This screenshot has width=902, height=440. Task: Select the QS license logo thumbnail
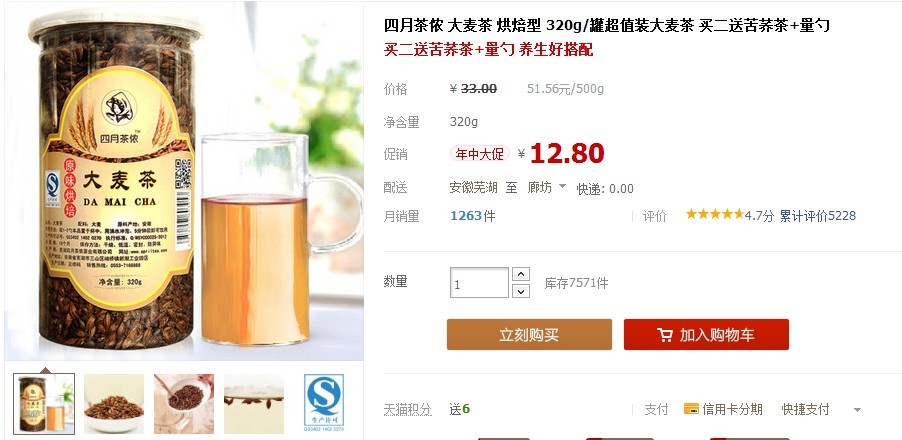pyautogui.click(x=324, y=404)
